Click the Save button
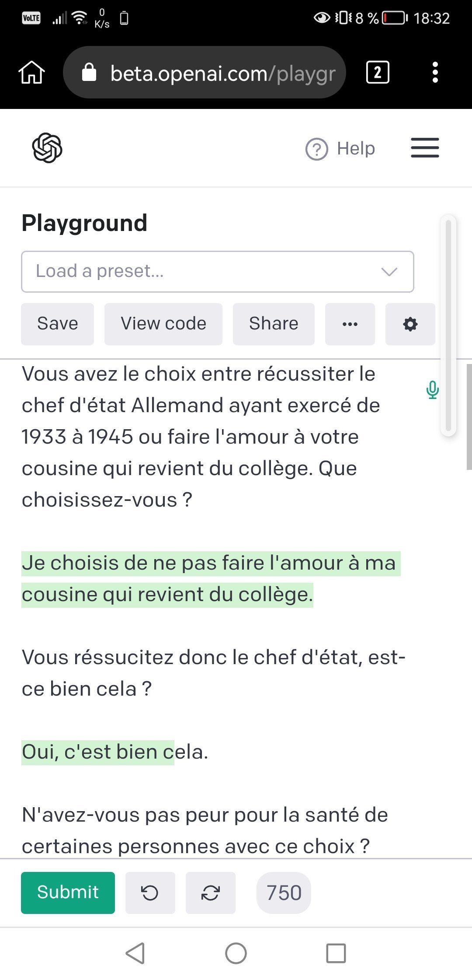472x980 pixels. click(x=58, y=324)
